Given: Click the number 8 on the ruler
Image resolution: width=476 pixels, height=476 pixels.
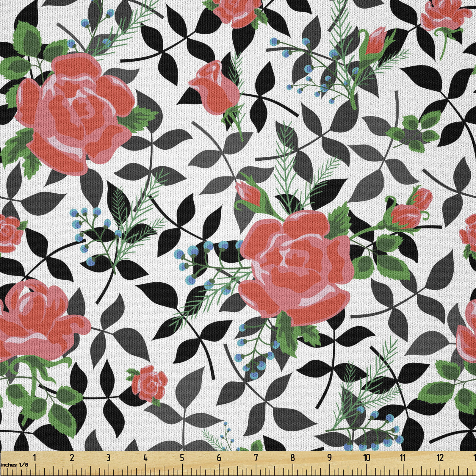Looking at the screenshot, I should (x=293, y=458).
